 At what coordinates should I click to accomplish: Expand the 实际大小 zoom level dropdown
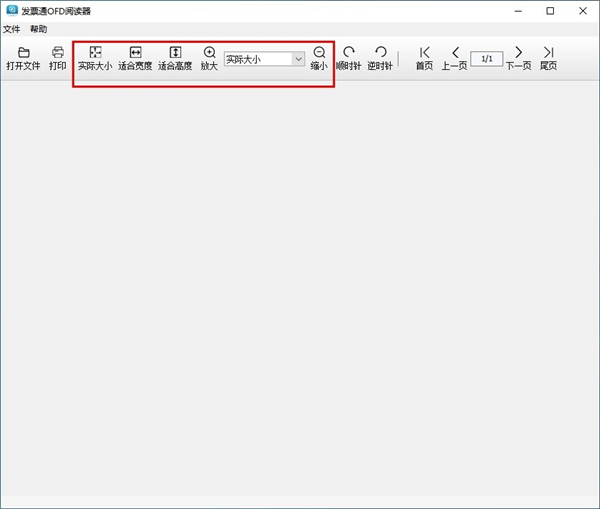(298, 59)
